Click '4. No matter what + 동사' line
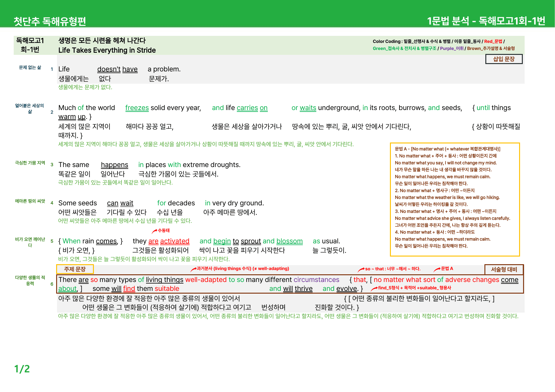The height and width of the screenshot is (392, 555). [434, 232]
